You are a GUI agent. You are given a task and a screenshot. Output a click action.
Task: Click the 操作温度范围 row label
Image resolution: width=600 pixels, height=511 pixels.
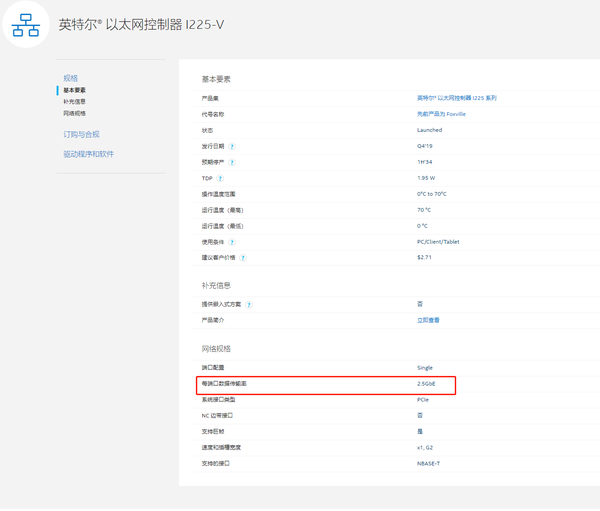[218, 195]
